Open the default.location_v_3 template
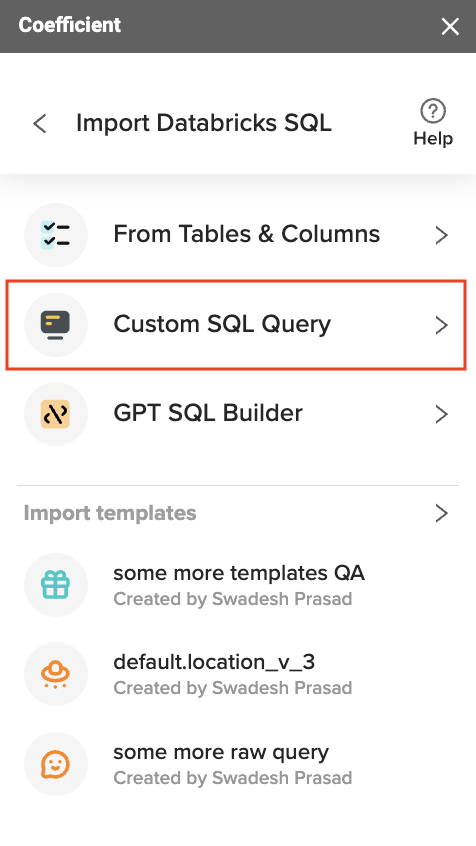Screen dimensions: 476x846 pos(238,674)
